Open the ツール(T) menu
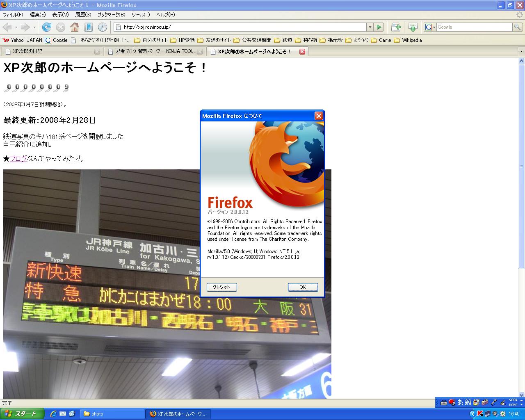 (x=141, y=15)
